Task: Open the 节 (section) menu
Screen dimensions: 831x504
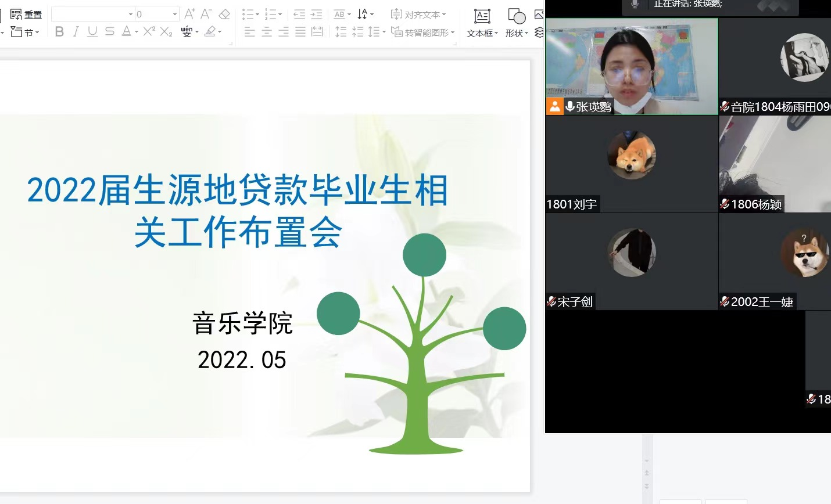Action: click(25, 32)
